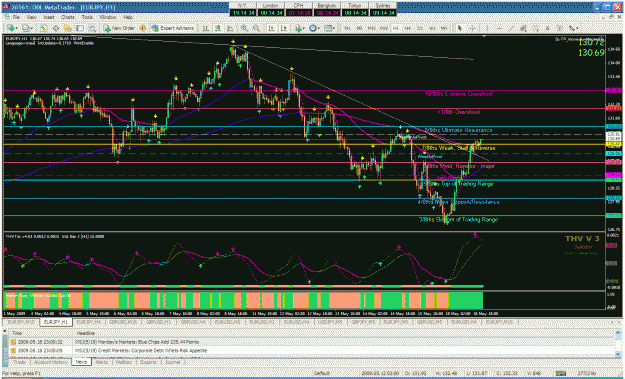Open the Insert menu

coord(49,18)
